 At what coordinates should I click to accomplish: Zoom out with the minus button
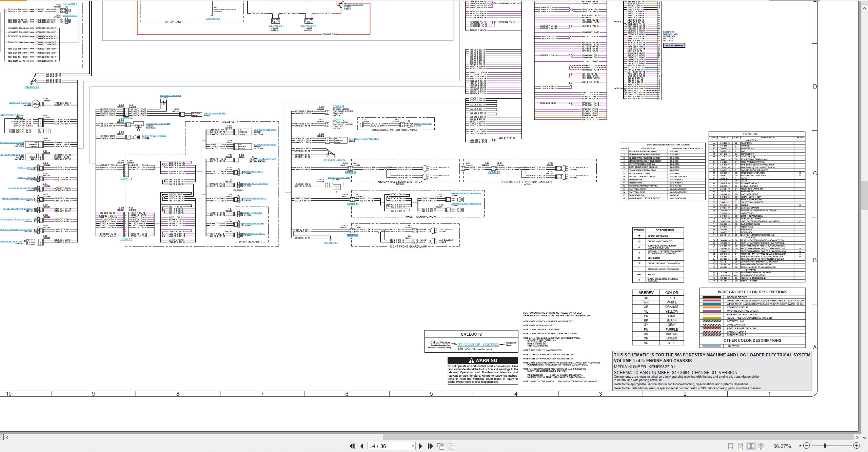(x=807, y=446)
